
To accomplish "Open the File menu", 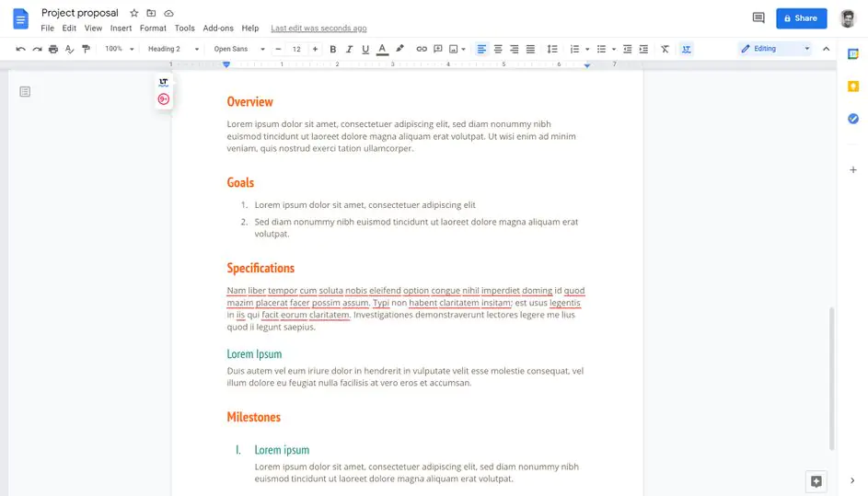I will [48, 29].
